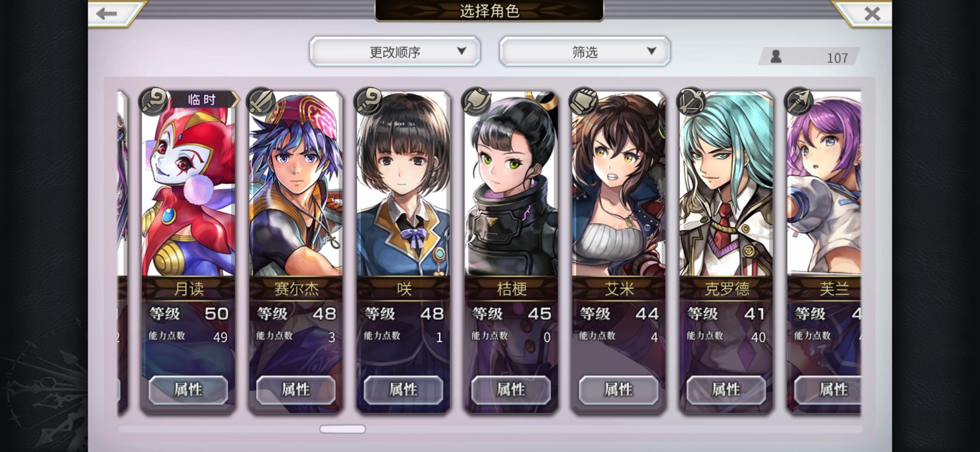Click the arrow on the 筛选 dropdown
Screen dimensions: 980x452
pos(651,51)
